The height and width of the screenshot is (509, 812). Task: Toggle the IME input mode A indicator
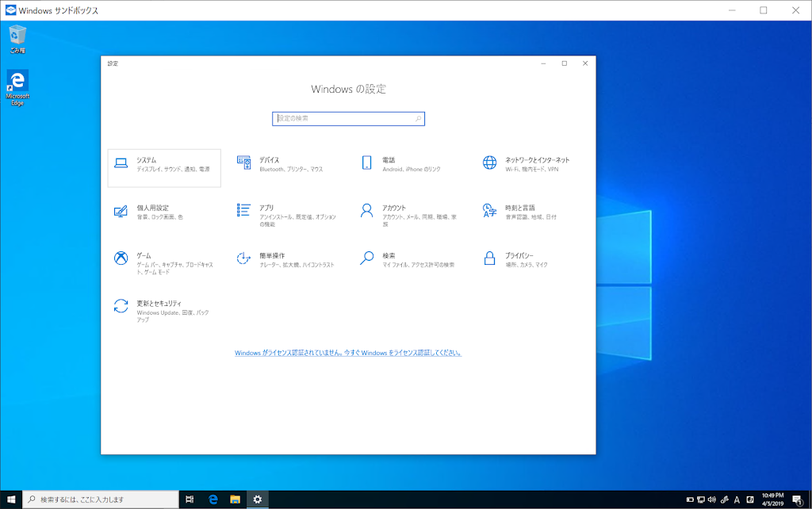(737, 499)
